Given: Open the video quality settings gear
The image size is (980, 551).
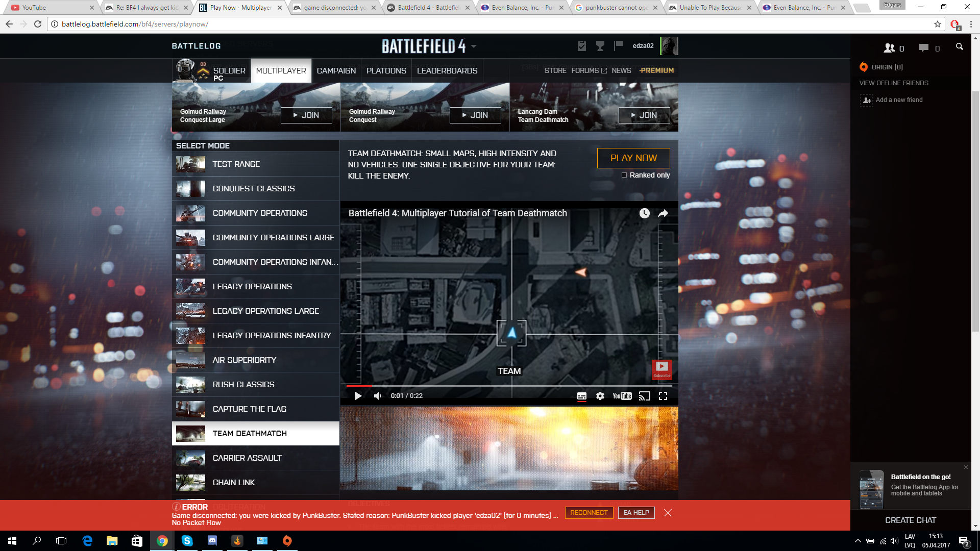Looking at the screenshot, I should pyautogui.click(x=600, y=396).
